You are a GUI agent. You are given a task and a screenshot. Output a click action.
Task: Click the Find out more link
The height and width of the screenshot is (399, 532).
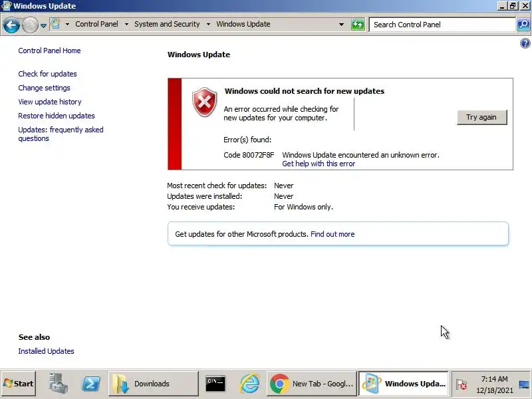[x=332, y=234]
